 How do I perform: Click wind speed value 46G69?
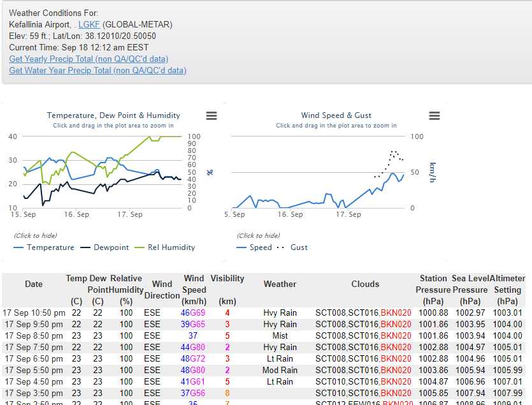pos(192,313)
